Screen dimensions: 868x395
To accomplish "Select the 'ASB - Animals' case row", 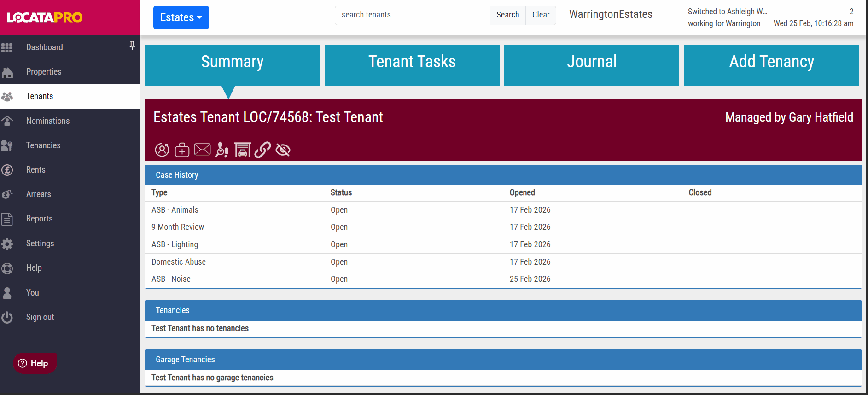I will tap(503, 210).
